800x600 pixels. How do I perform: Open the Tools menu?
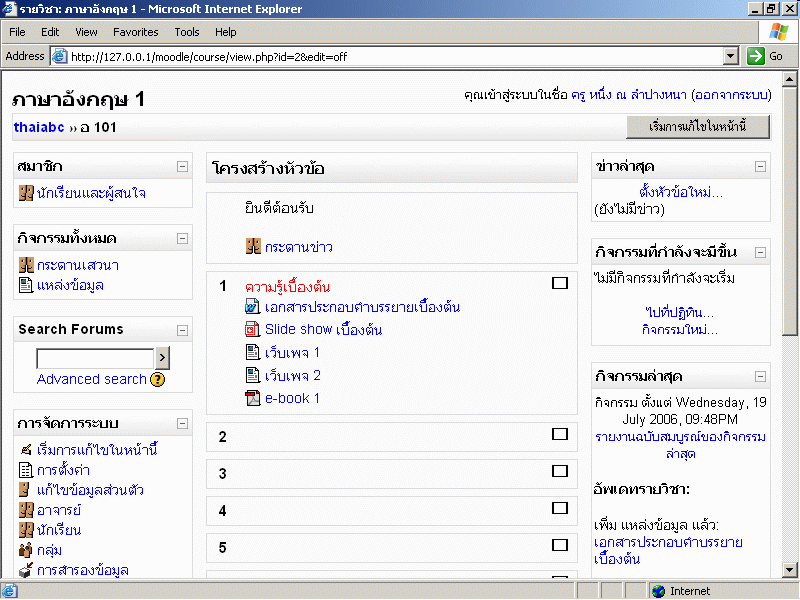click(x=187, y=32)
